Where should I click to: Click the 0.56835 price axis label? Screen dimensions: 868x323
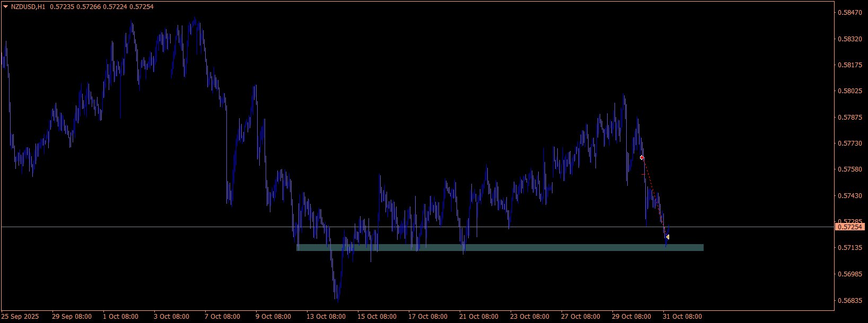[x=849, y=301]
